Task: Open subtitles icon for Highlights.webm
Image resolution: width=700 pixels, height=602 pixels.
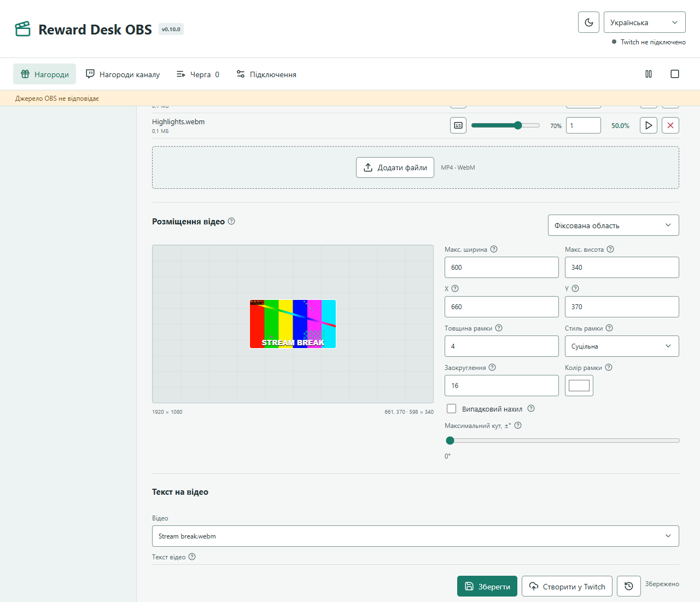Action: (458, 125)
